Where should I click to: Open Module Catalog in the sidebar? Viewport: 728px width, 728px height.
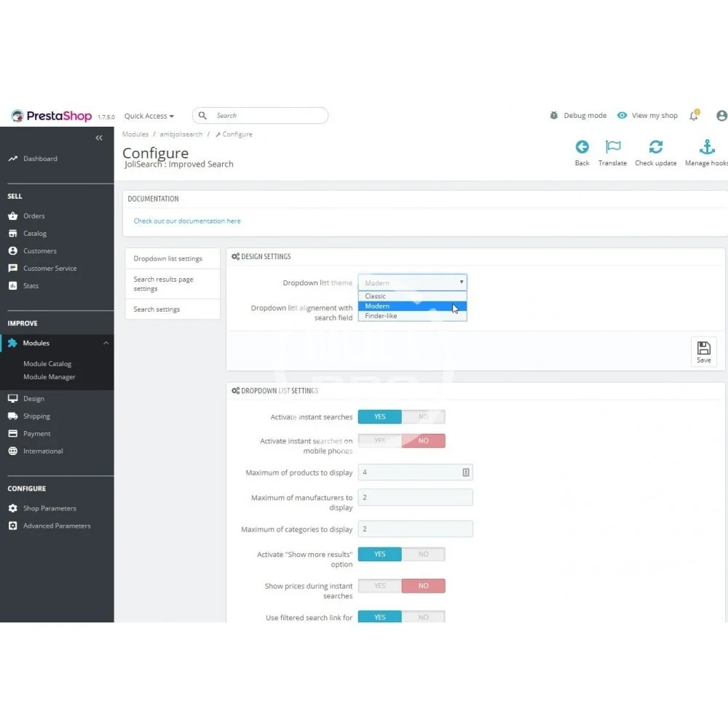pos(47,364)
